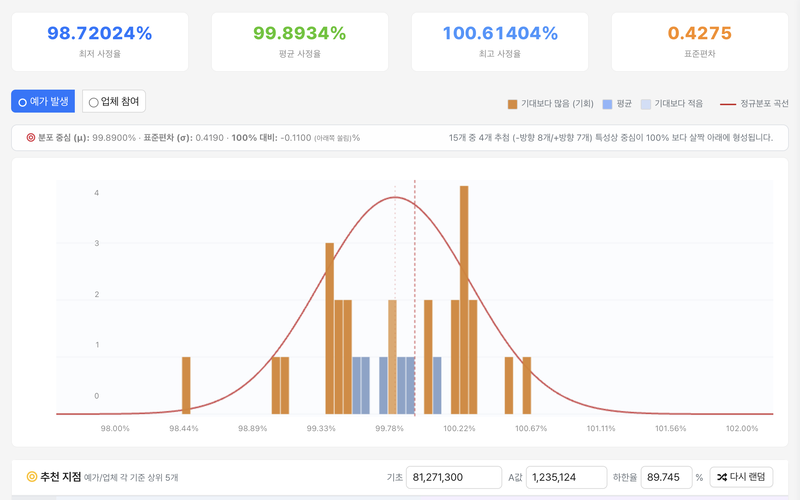Click the orange 기대보다 많음 (기회) legend swatch
This screenshot has height=500, width=800.
[x=512, y=104]
